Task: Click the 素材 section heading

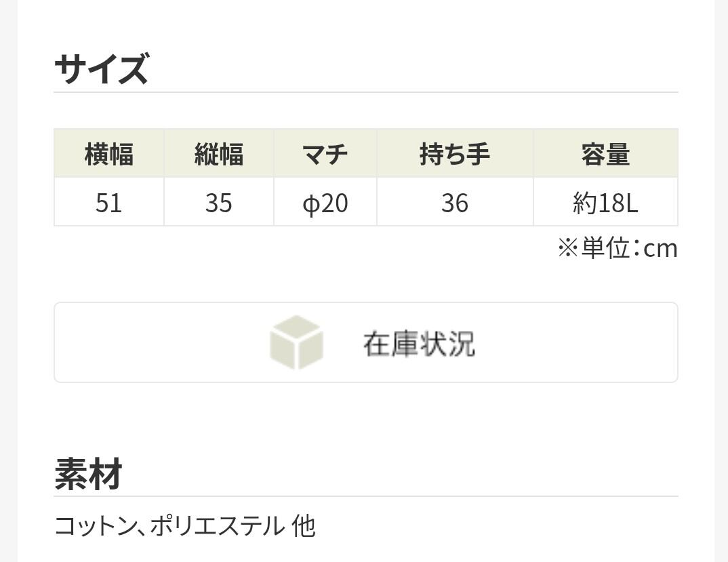Action: (x=89, y=473)
